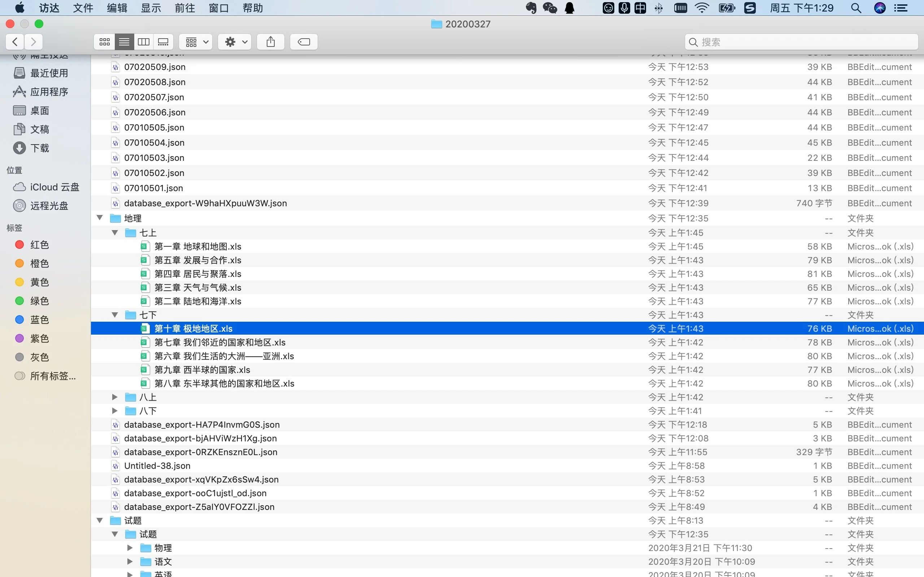The height and width of the screenshot is (577, 924).
Task: Open the 文件 menu
Action: point(83,8)
